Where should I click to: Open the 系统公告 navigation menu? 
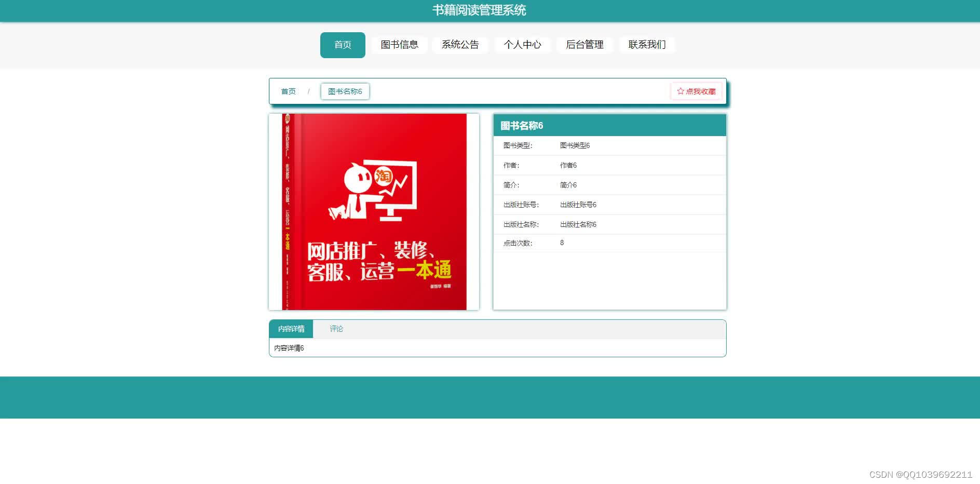pyautogui.click(x=460, y=45)
